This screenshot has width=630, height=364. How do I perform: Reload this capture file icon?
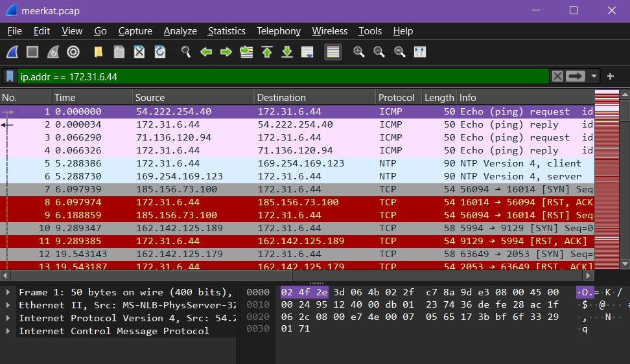tap(160, 52)
